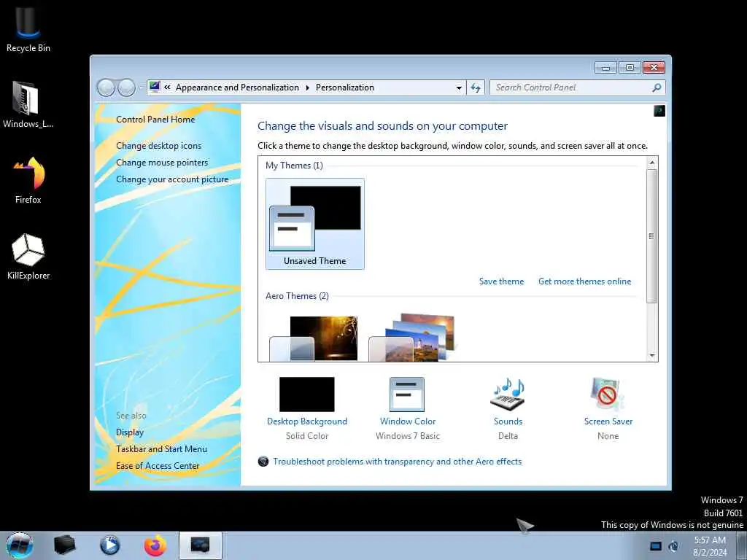Open the Screen Saver icon
Viewport: 747px width, 560px height.
607,394
